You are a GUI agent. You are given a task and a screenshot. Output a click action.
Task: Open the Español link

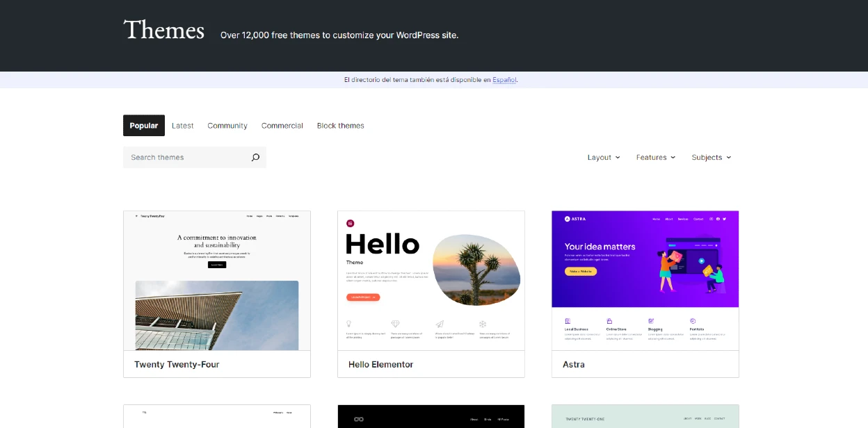(504, 79)
